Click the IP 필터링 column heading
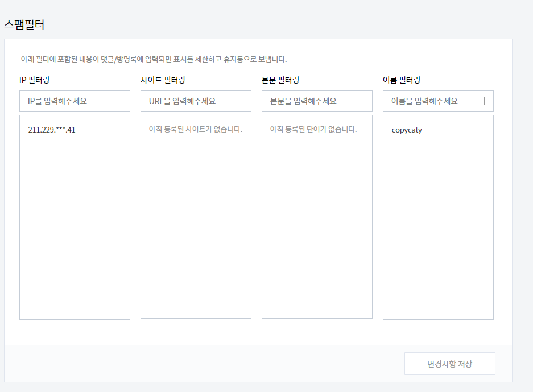 [x=34, y=80]
